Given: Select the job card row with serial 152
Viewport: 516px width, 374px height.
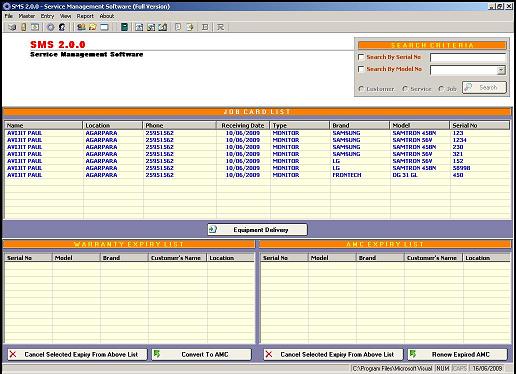Looking at the screenshot, I should coord(257,161).
